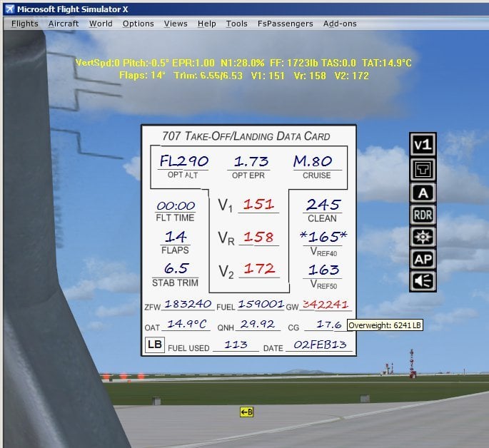Click the FUEL USED value 113
489x448 pixels.
pyautogui.click(x=236, y=345)
